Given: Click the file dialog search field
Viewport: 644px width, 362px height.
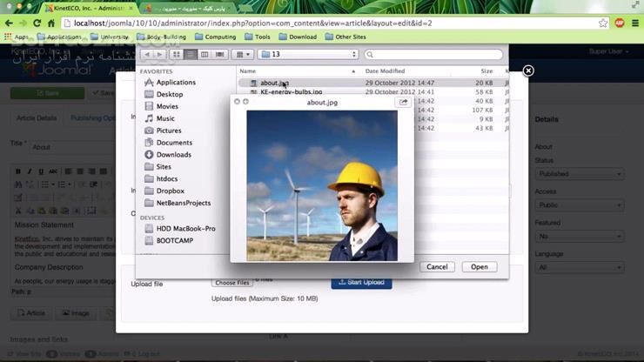Looking at the screenshot, I should (433, 55).
